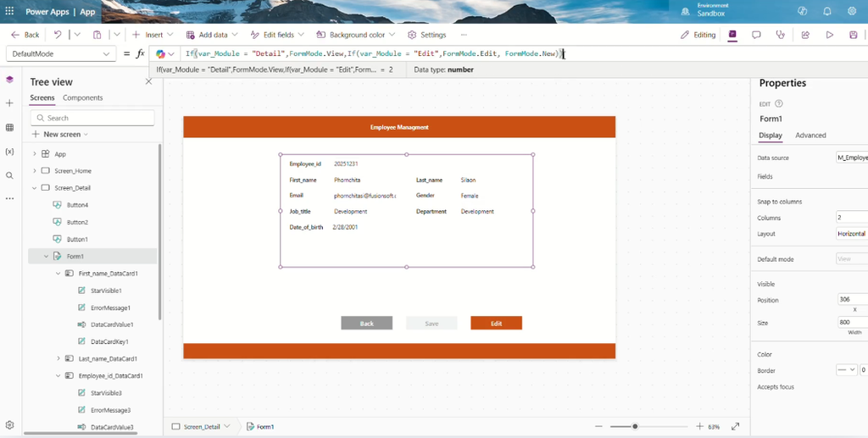Image resolution: width=868 pixels, height=438 pixels.
Task: Open the bottom-left settings gear
Action: 9,425
